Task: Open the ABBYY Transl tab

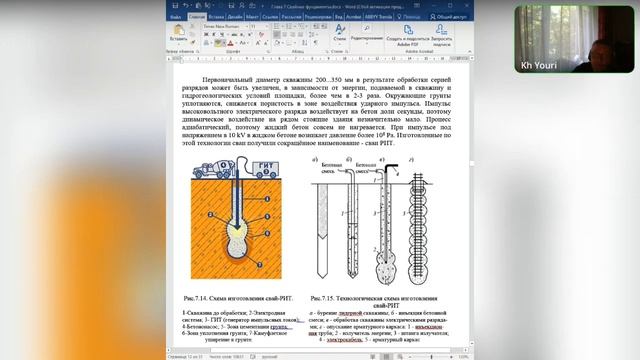Action: point(378,17)
